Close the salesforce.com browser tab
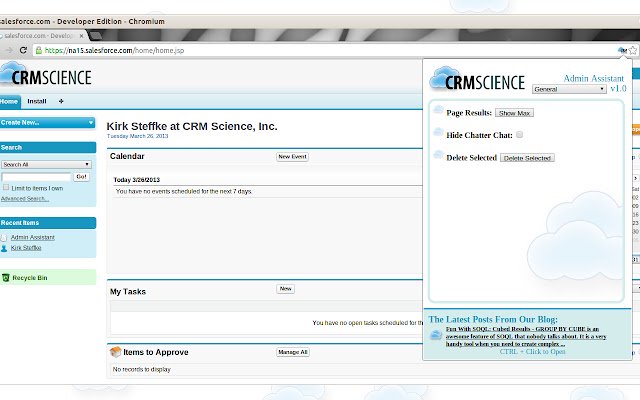Viewport: 640px width, 400px height. click(81, 36)
